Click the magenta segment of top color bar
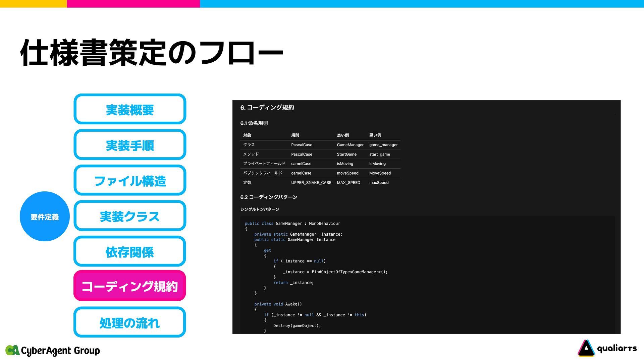 (x=133, y=4)
